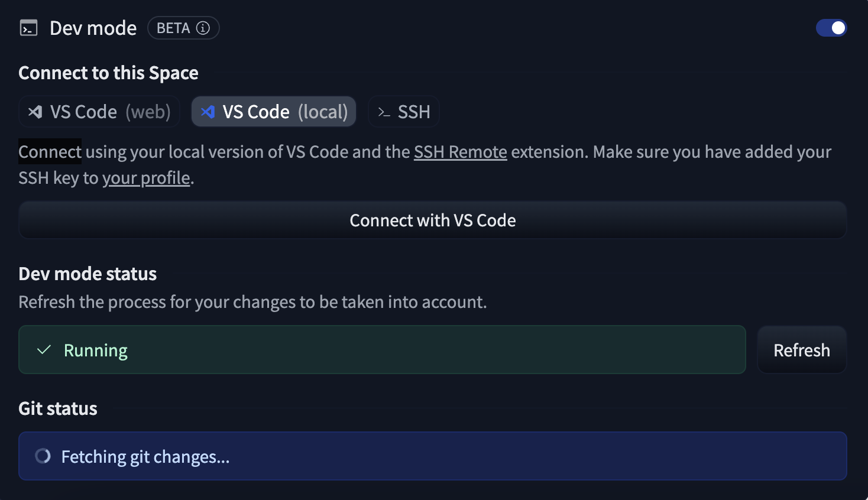Choose the SSH connection tab label
The height and width of the screenshot is (500, 868).
(414, 112)
